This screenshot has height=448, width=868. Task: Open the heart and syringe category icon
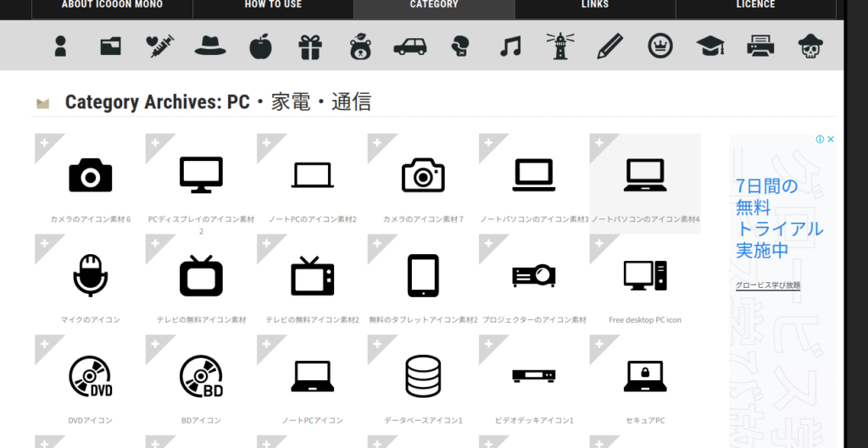point(160,46)
